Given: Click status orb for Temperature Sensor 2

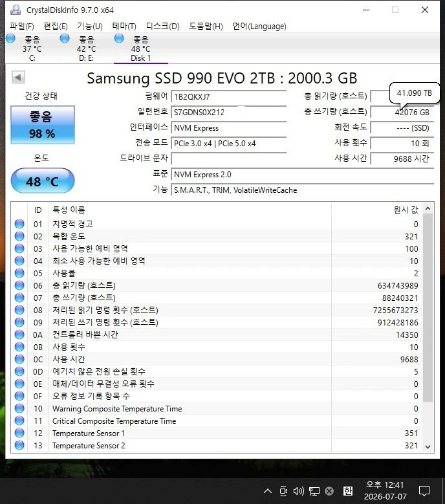Looking at the screenshot, I should click(19, 445).
